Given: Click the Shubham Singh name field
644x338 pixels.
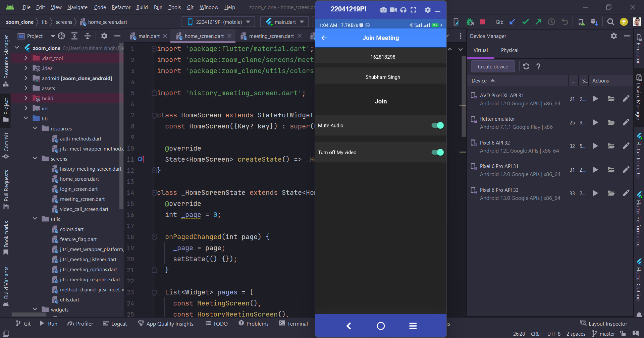Looking at the screenshot, I should point(381,77).
